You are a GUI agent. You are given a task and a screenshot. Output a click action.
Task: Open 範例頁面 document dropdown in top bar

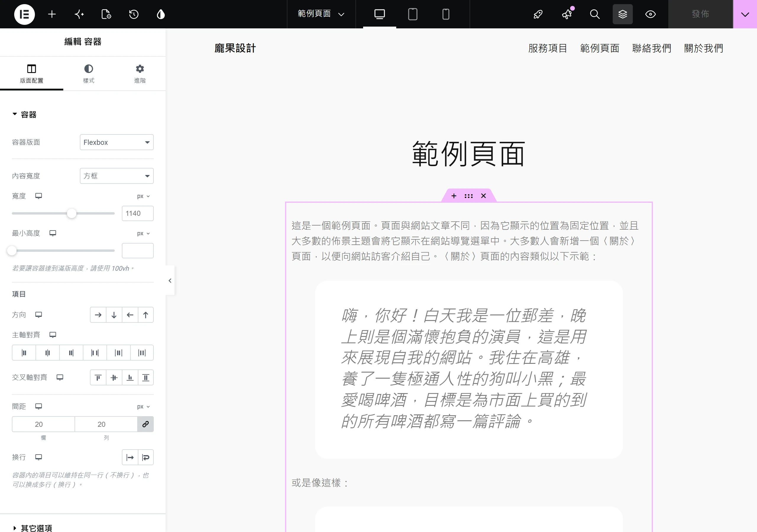pos(321,14)
